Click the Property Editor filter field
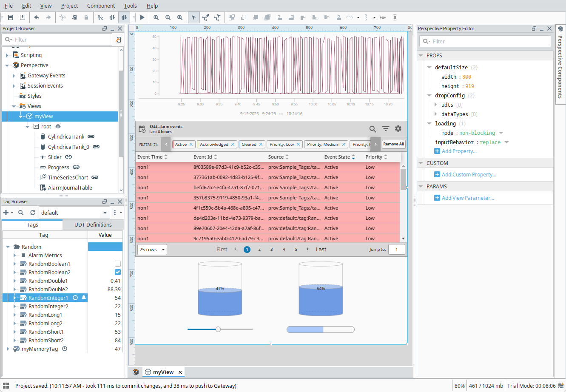Image resolution: width=566 pixels, height=392 pixels. (x=485, y=41)
